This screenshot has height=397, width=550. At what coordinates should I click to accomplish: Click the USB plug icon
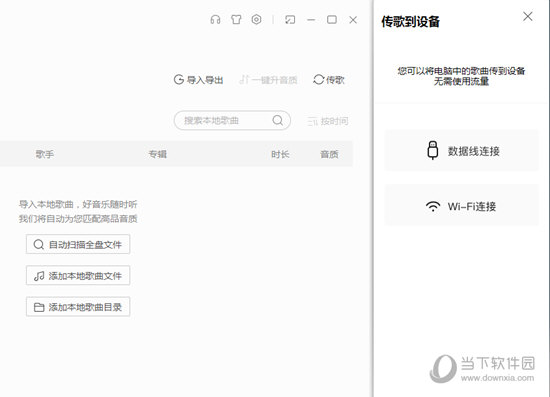click(x=433, y=150)
